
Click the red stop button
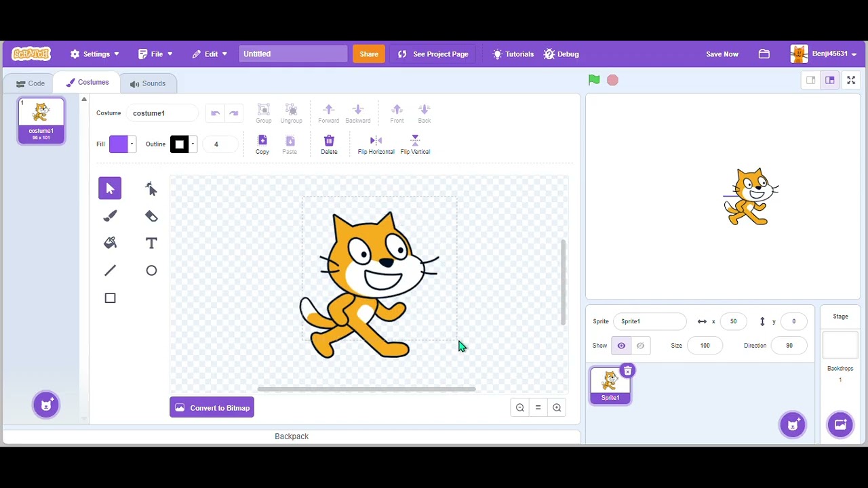(612, 80)
